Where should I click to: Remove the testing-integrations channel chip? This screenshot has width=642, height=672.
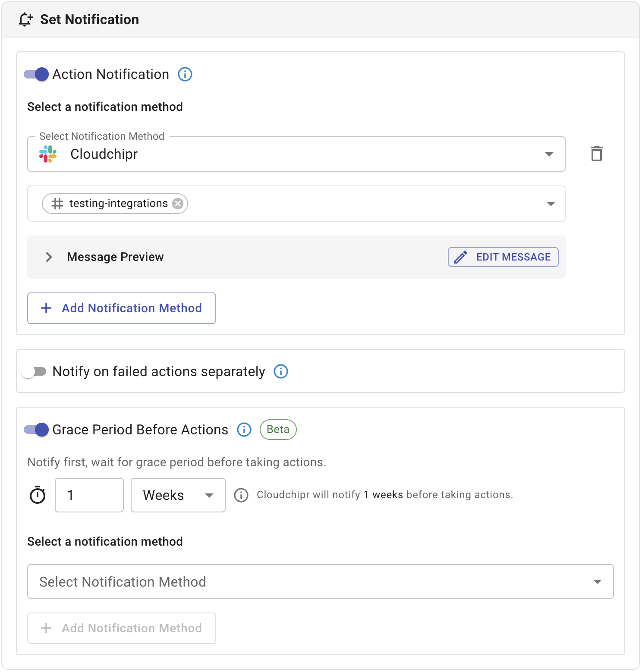[178, 204]
